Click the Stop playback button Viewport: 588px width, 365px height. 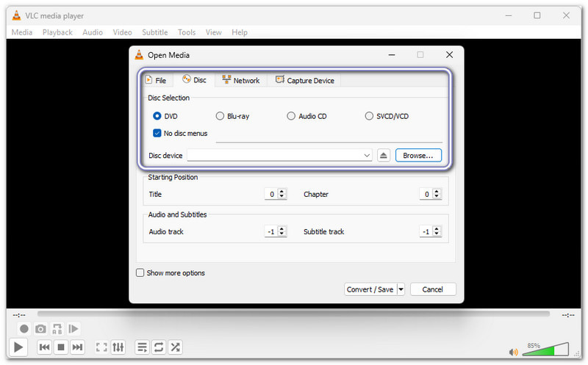61,347
